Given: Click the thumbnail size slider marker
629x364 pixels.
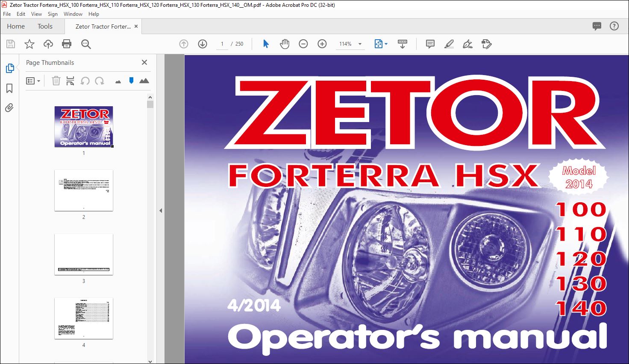Looking at the screenshot, I should pos(131,80).
